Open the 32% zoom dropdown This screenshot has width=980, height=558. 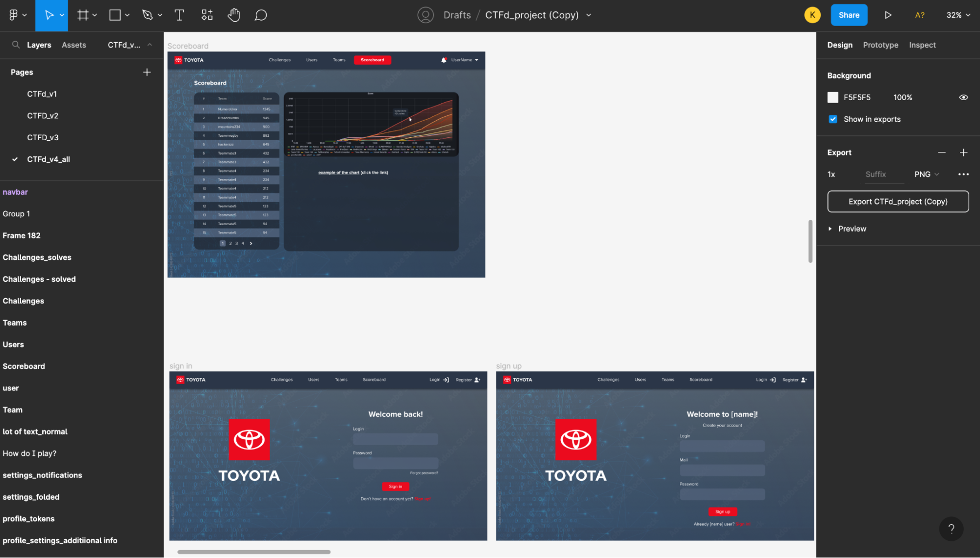(x=958, y=15)
